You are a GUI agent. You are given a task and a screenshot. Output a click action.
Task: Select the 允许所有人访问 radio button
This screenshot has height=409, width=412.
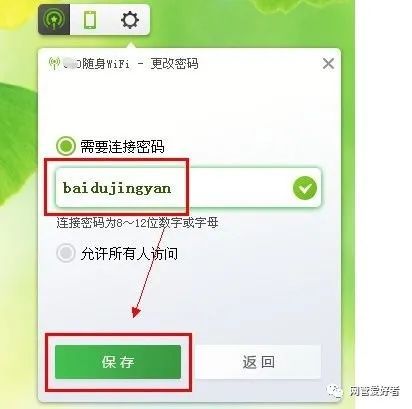pyautogui.click(x=65, y=253)
